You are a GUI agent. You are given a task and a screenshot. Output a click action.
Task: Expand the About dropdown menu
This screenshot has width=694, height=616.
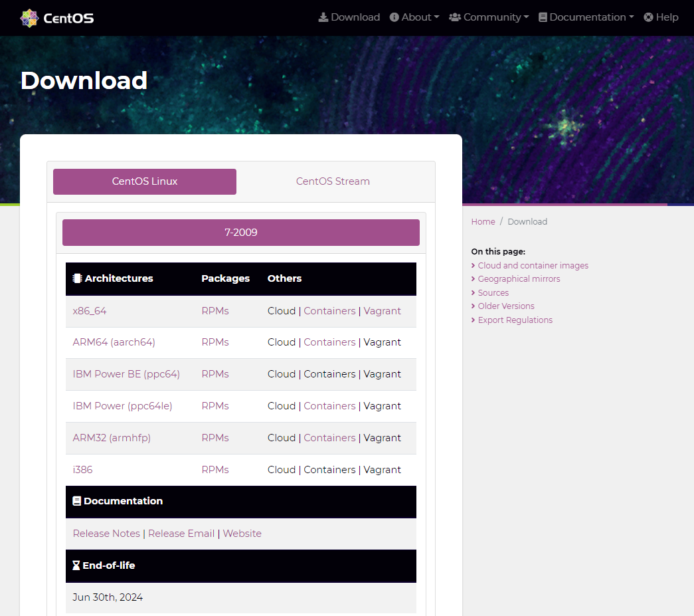click(414, 17)
